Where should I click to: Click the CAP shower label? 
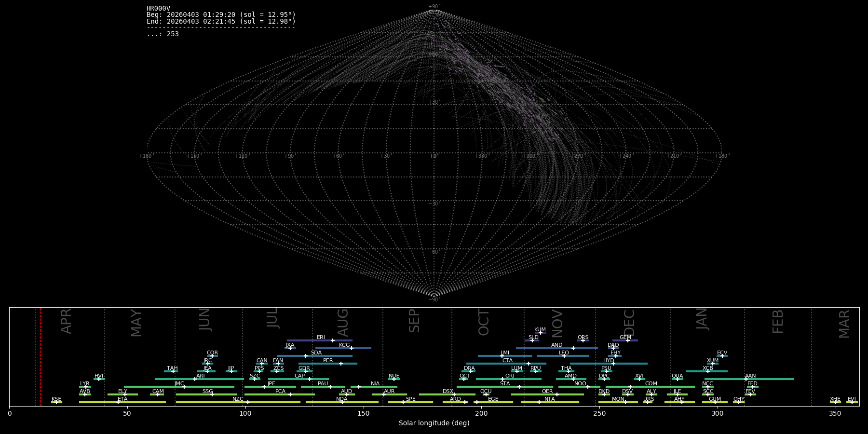pos(299,376)
